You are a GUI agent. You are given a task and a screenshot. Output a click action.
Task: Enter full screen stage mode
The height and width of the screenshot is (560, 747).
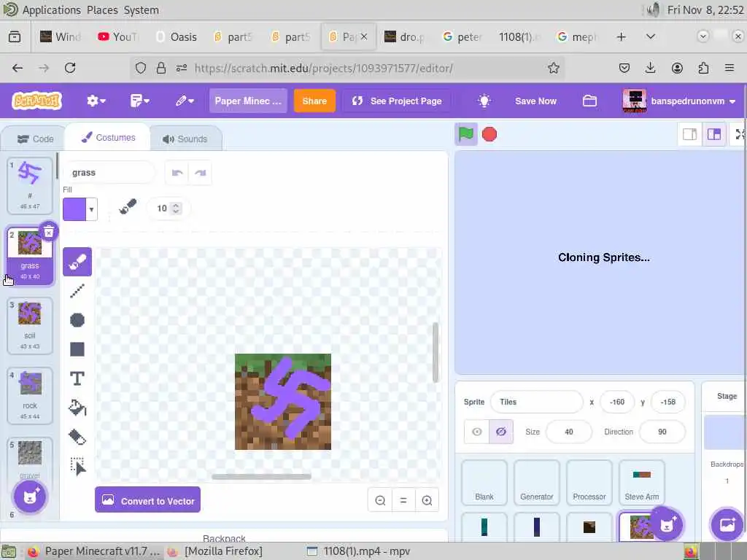coord(740,135)
